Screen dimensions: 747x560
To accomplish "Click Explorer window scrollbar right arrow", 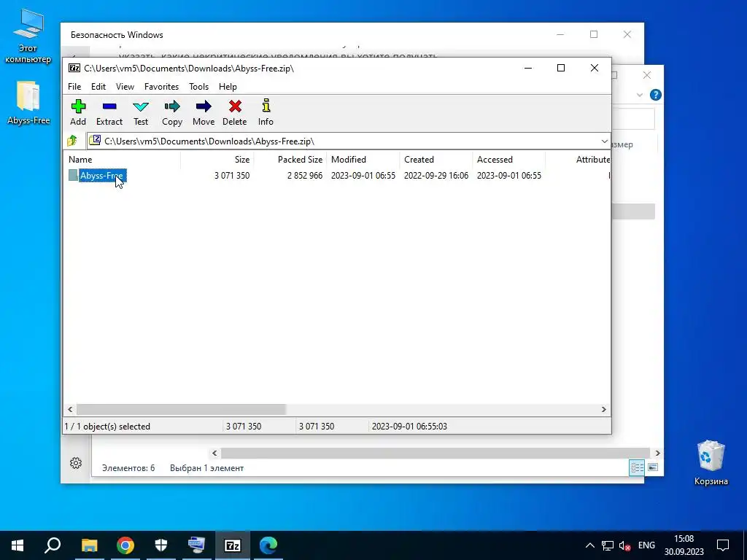I will (x=657, y=454).
